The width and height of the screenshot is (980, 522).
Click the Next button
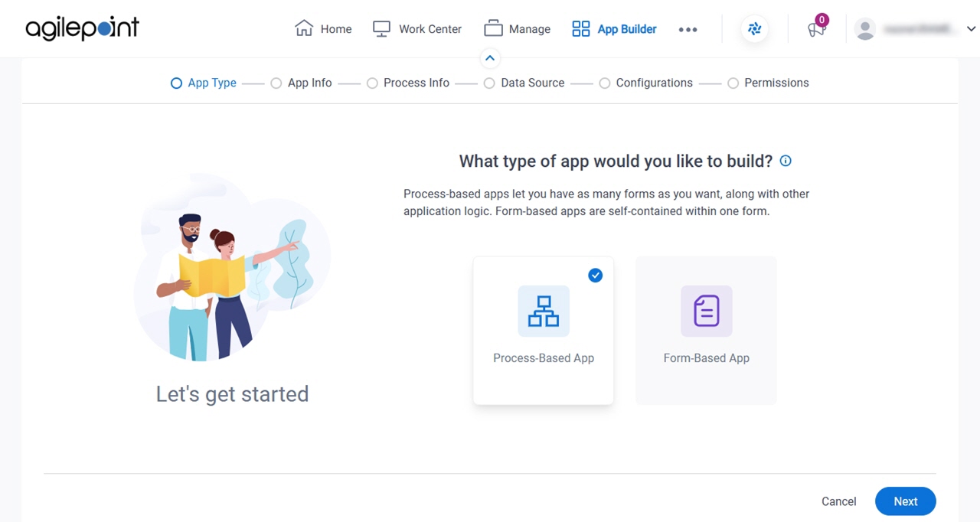pyautogui.click(x=906, y=501)
